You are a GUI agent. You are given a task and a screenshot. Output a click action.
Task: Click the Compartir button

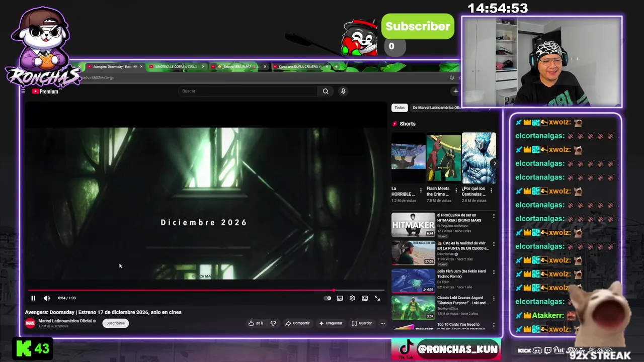pos(297,323)
